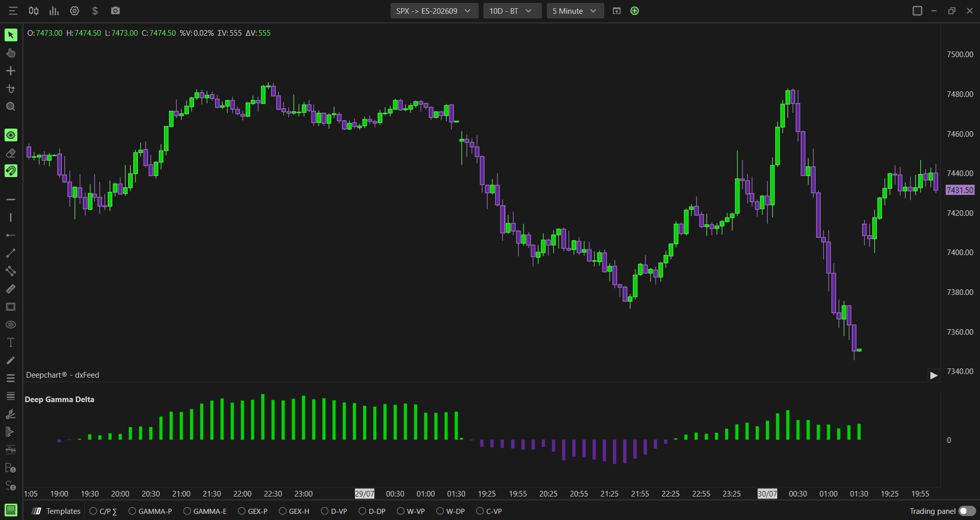
Task: Select the magnifier zoom tool
Action: point(11,107)
